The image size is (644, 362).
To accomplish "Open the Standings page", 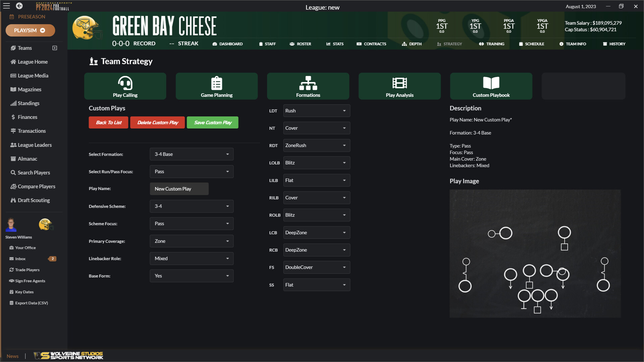I will tap(29, 103).
